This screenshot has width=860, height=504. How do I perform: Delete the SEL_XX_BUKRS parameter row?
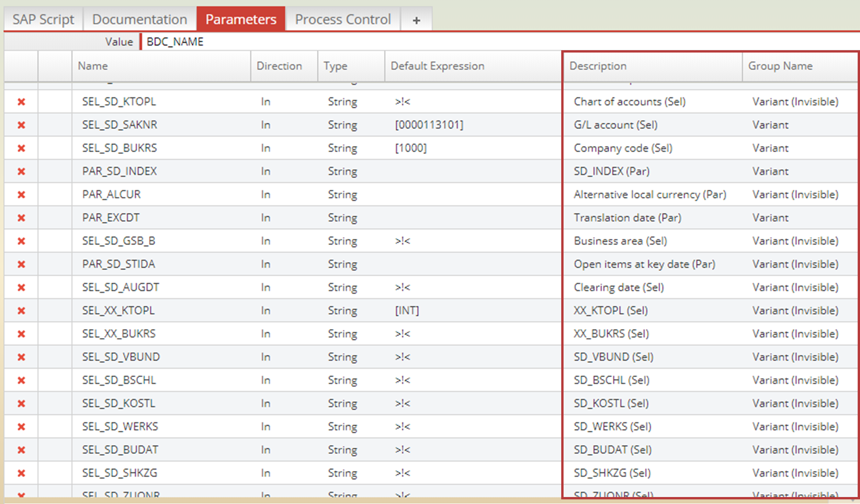point(21,334)
